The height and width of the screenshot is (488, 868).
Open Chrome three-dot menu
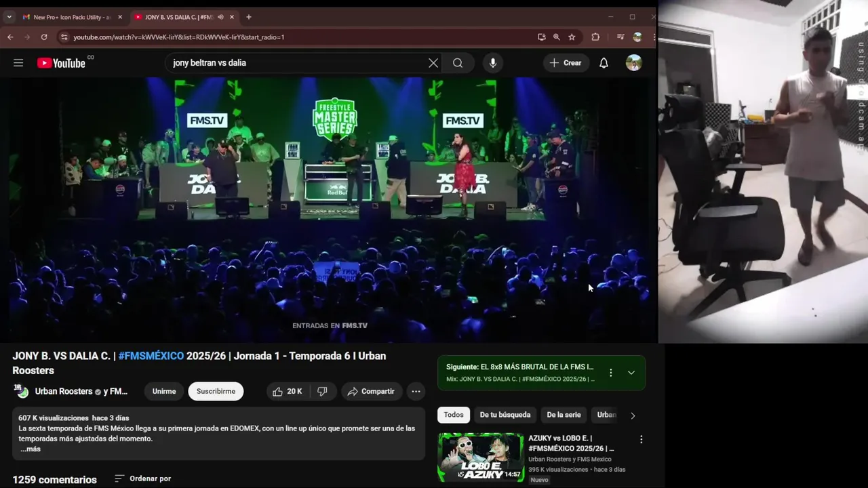[x=654, y=37]
